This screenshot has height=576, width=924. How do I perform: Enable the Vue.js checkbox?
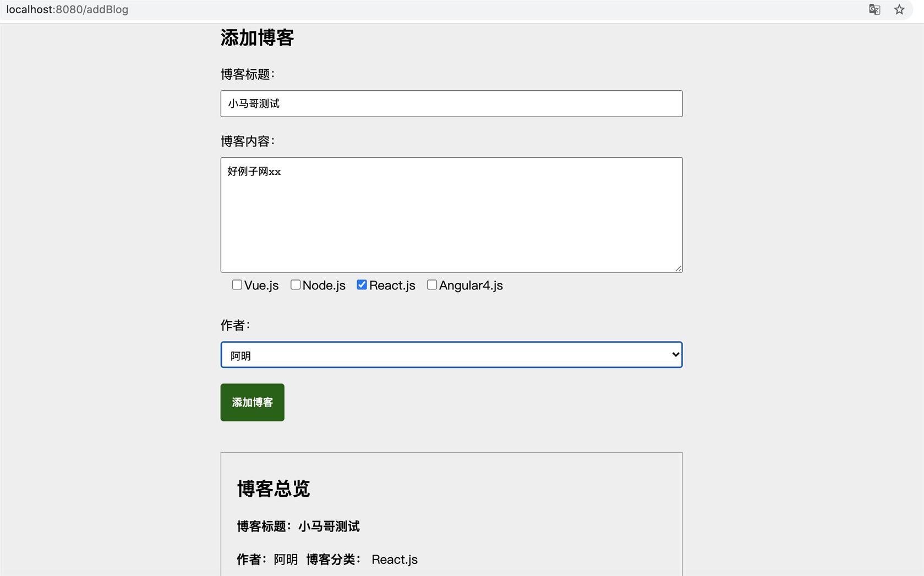[x=237, y=284]
